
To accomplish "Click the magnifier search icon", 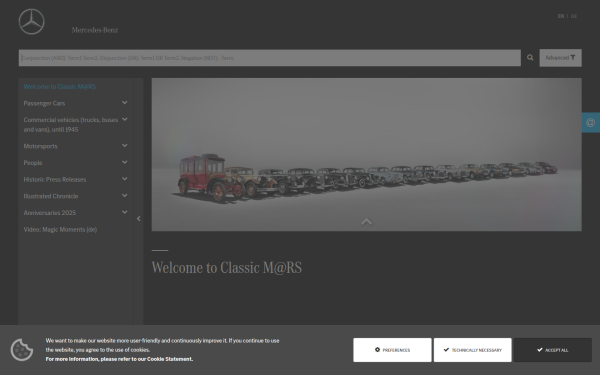I will pos(530,58).
